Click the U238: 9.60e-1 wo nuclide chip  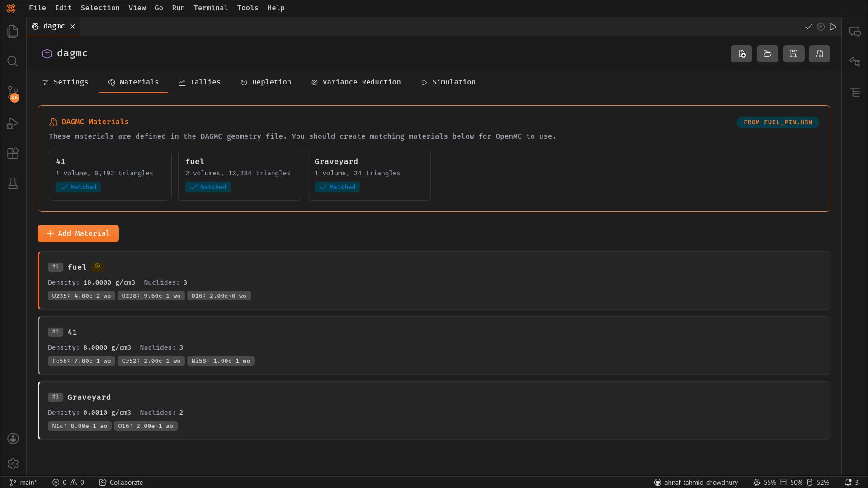click(151, 296)
